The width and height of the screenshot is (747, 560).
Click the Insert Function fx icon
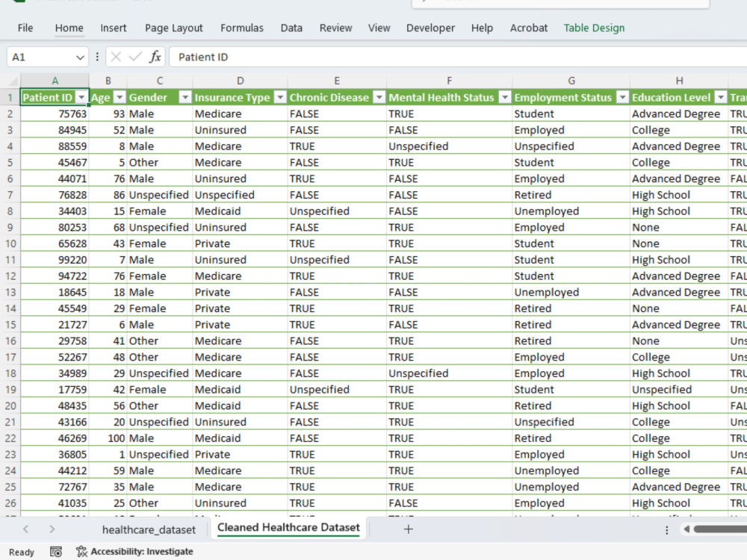tap(155, 57)
